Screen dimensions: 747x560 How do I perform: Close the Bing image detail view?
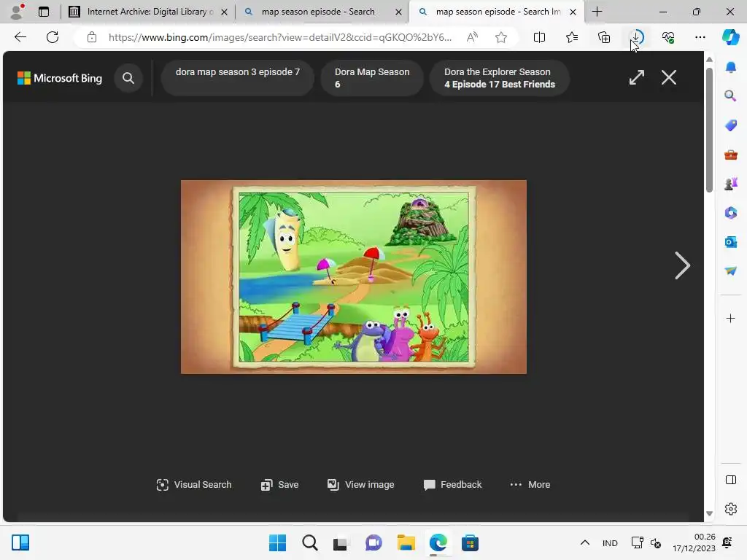click(x=669, y=77)
